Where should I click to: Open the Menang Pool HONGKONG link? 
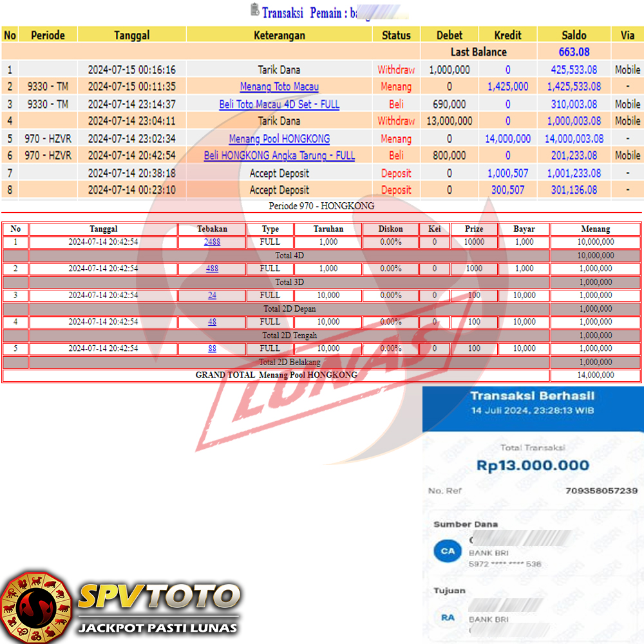point(279,138)
